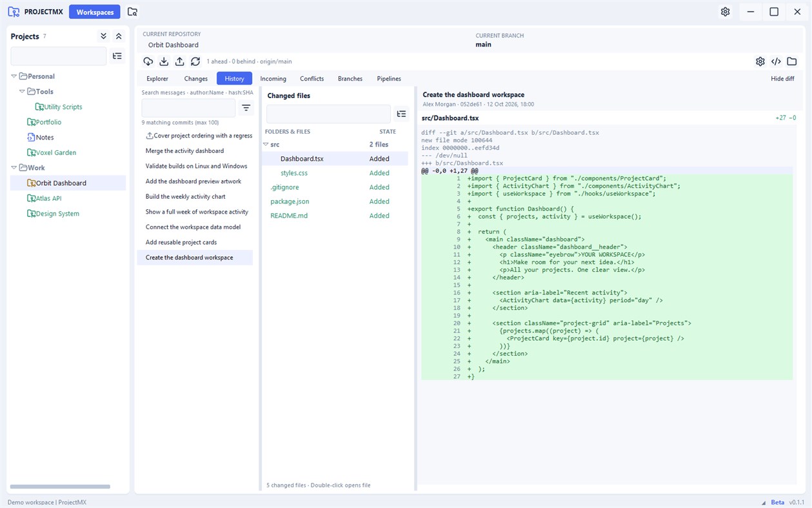The width and height of the screenshot is (812, 508).
Task: Click the Workspaces button
Action: [95, 12]
